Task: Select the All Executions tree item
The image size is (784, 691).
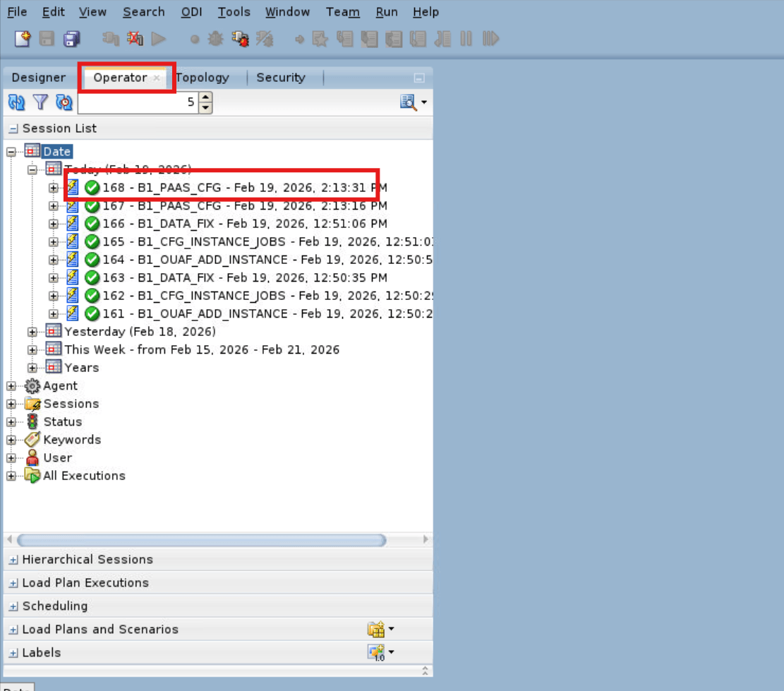Action: coord(84,476)
